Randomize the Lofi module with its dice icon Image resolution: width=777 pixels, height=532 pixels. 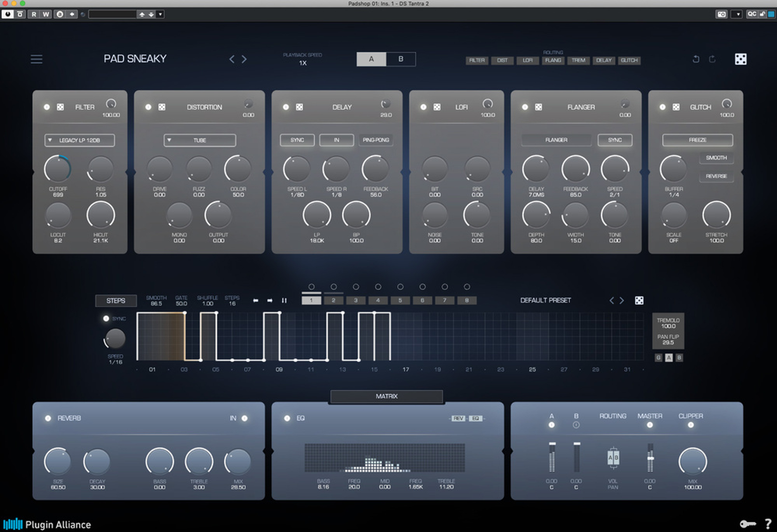(437, 107)
